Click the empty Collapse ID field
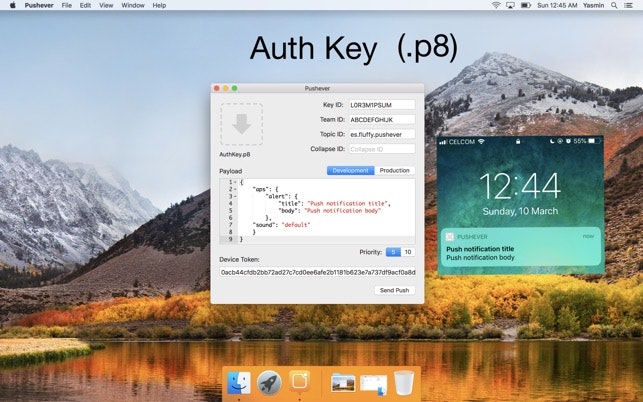Viewport: 643px width, 402px height. coord(382,149)
